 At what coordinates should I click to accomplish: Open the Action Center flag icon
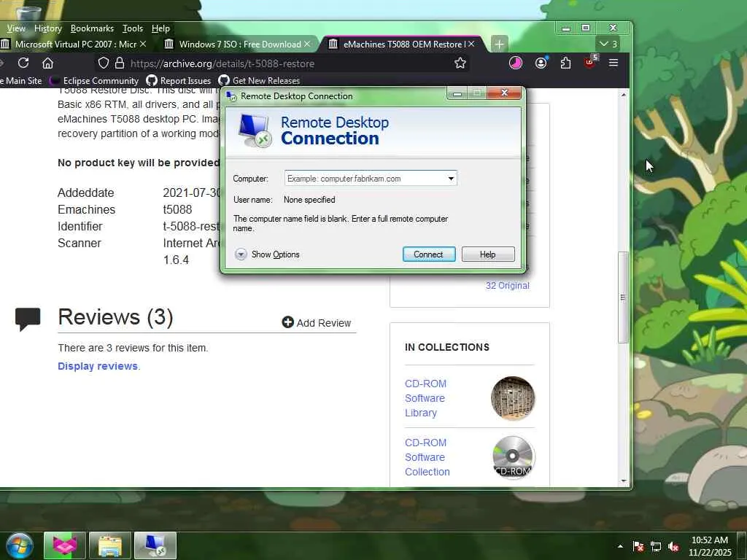tap(638, 546)
